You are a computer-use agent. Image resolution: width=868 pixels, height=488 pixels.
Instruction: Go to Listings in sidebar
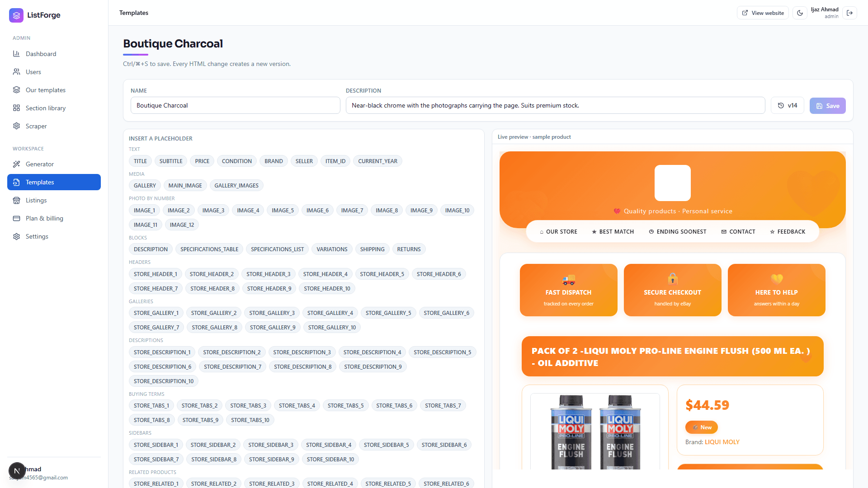tap(54, 200)
